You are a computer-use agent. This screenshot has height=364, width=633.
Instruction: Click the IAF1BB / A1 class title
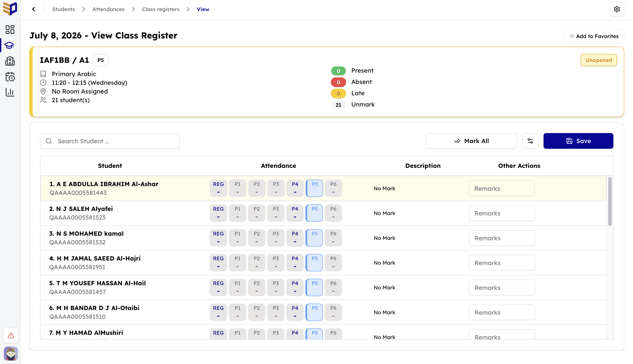coord(64,60)
